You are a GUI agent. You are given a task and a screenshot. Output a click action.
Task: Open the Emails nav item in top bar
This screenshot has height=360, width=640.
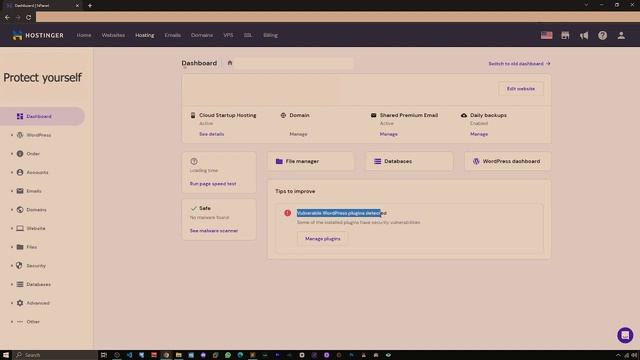tap(173, 36)
